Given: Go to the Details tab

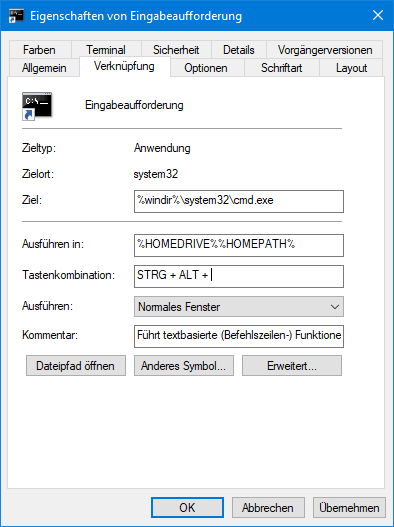Looking at the screenshot, I should [239, 50].
